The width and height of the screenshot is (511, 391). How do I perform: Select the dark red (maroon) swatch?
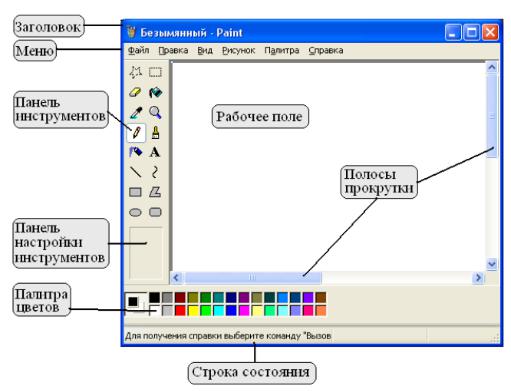tap(180, 297)
